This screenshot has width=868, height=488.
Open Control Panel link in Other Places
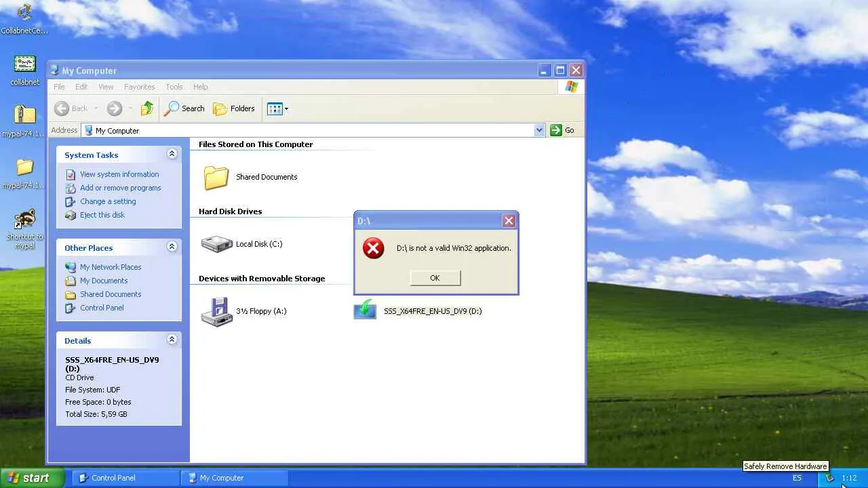102,308
